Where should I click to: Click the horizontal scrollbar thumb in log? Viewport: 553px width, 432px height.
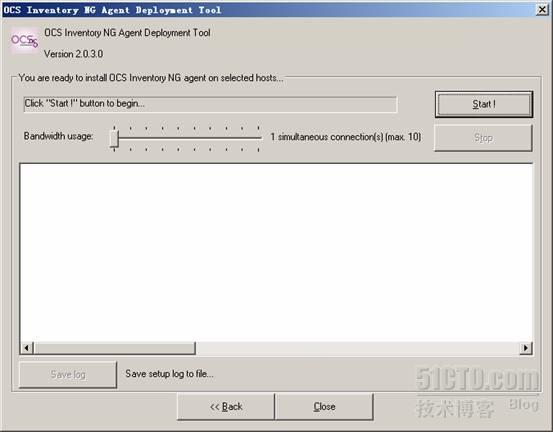click(115, 348)
